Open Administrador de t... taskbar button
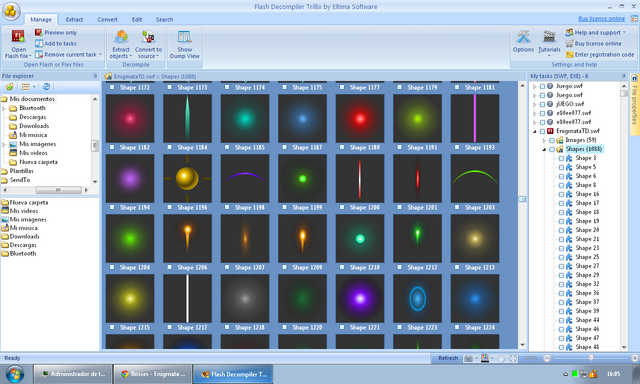This screenshot has width=640, height=384. pyautogui.click(x=73, y=374)
